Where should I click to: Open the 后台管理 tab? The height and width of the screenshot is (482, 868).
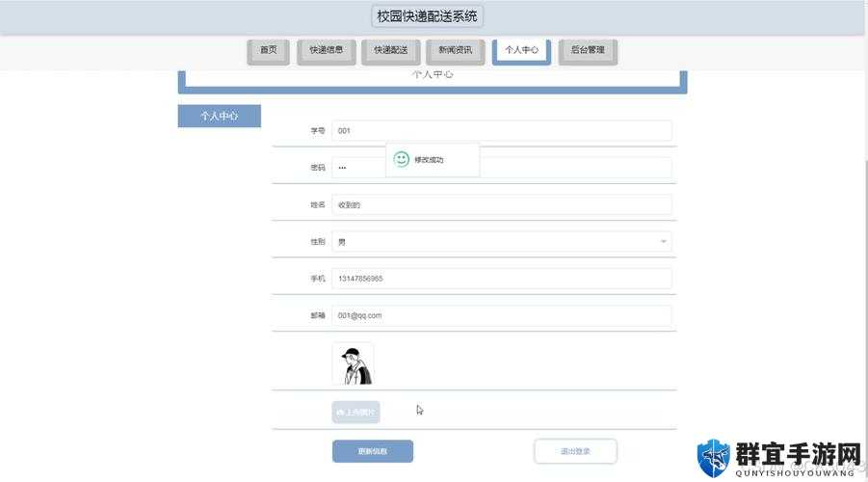(x=588, y=51)
